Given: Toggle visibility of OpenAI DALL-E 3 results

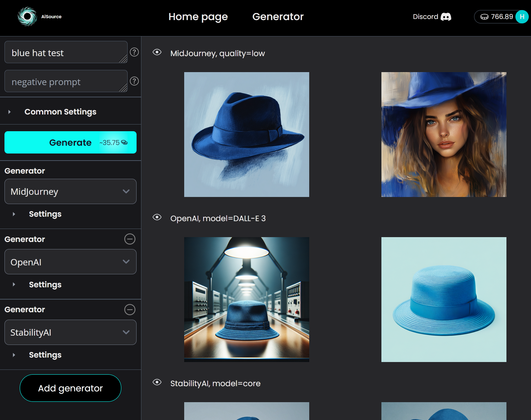Looking at the screenshot, I should pyautogui.click(x=157, y=217).
